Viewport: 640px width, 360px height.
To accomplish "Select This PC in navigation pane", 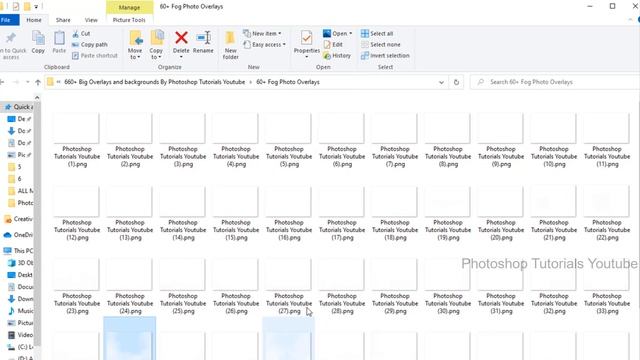I will [19, 251].
